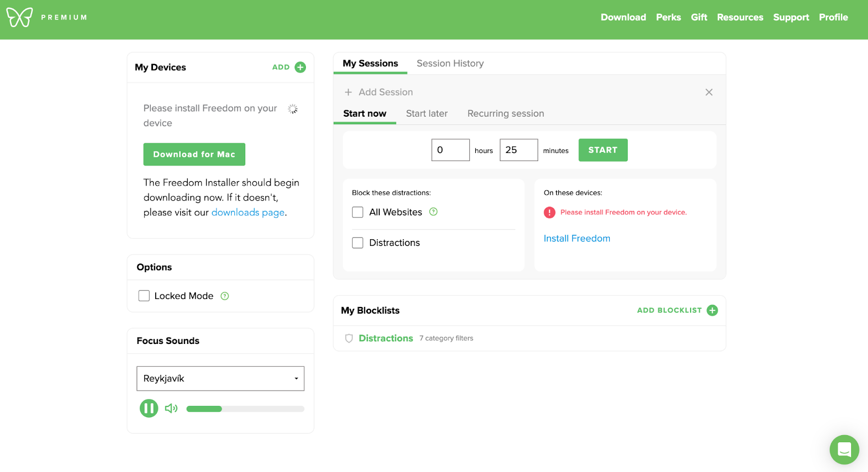Click the red warning icon under On these devices

click(x=550, y=212)
